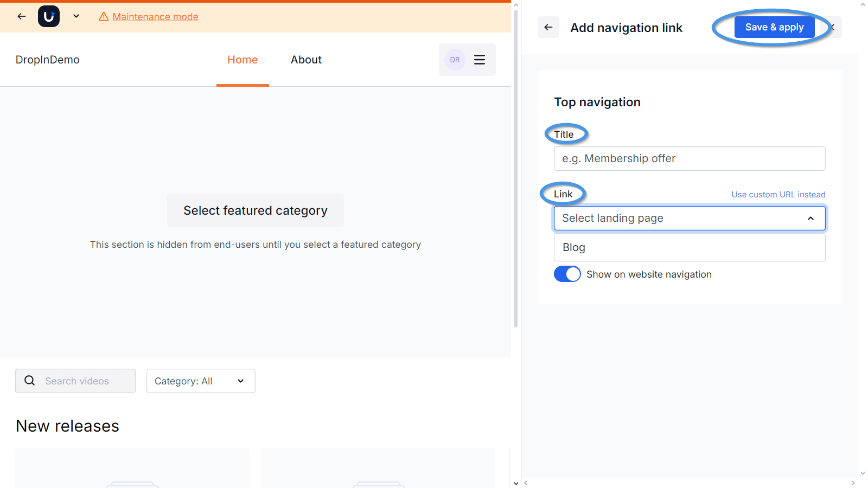Click the magnifier icon in search videos field
868x488 pixels.
30,381
